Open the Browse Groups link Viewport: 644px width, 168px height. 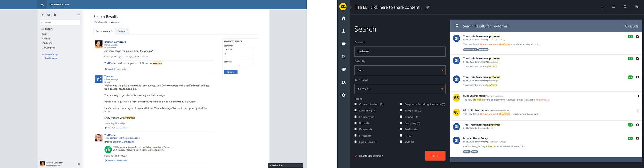[52, 54]
